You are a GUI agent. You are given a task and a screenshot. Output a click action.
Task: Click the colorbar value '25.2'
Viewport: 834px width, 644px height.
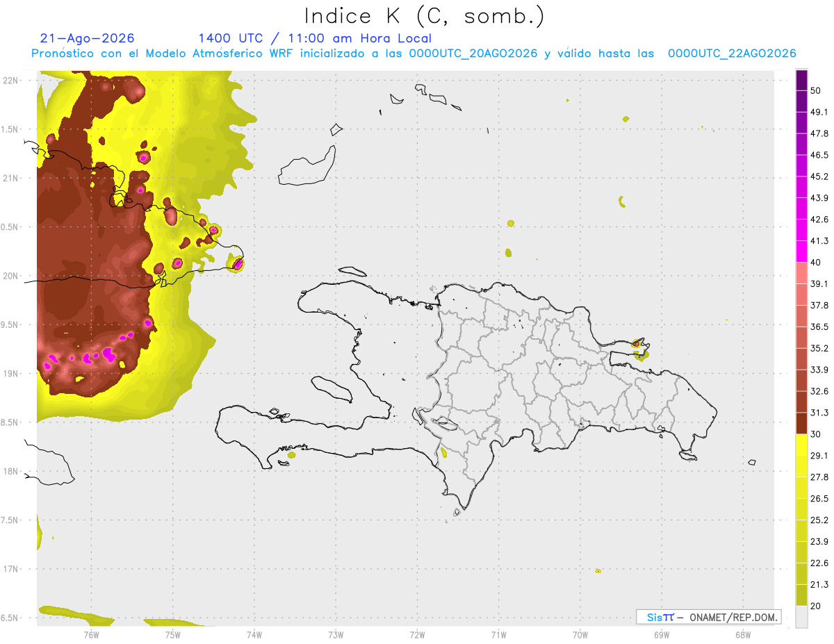click(x=819, y=520)
